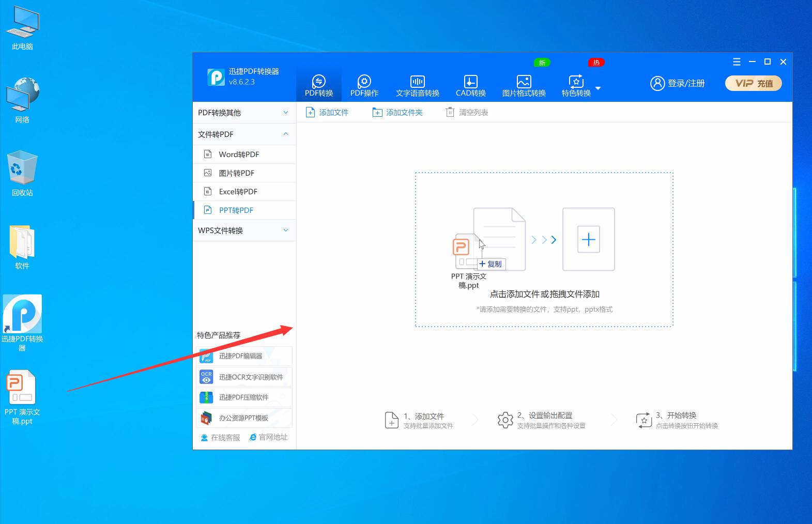Click 清空列表 trash button
The width and height of the screenshot is (812, 524).
pos(467,112)
